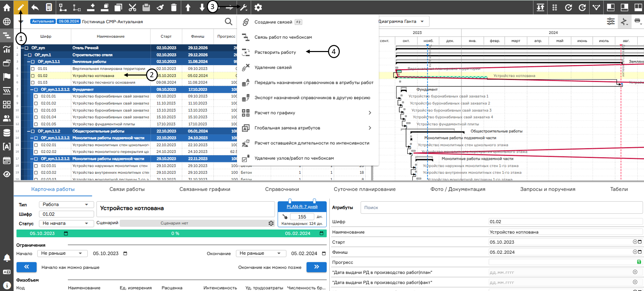Select Создание связей menu item
644x291 pixels.
click(x=308, y=22)
